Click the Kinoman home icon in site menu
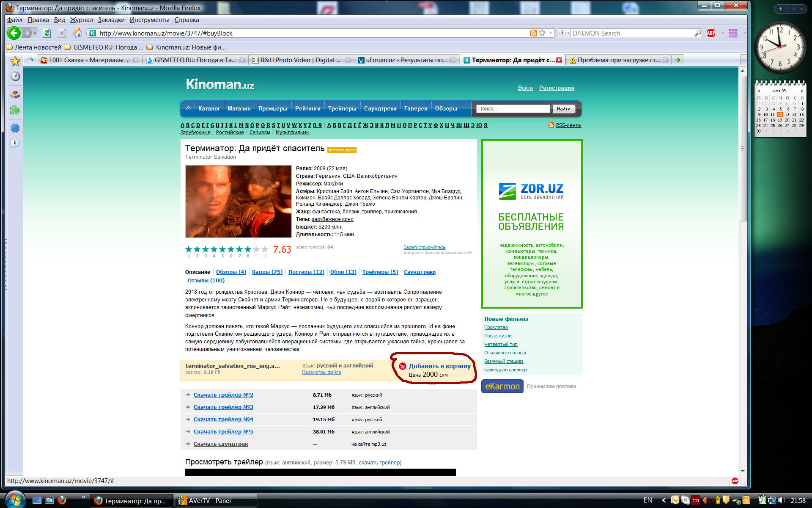This screenshot has height=508, width=812. coord(188,108)
